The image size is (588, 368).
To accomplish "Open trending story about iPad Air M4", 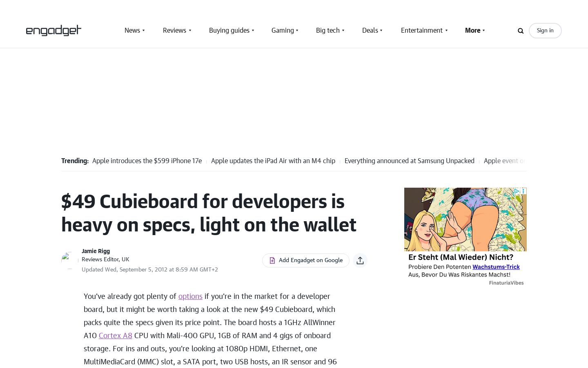I will [273, 161].
